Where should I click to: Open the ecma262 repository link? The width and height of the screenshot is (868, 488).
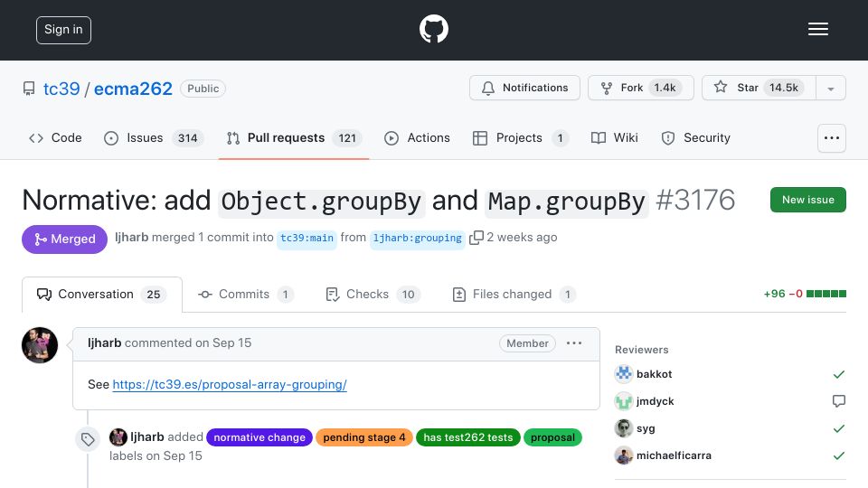coord(133,89)
